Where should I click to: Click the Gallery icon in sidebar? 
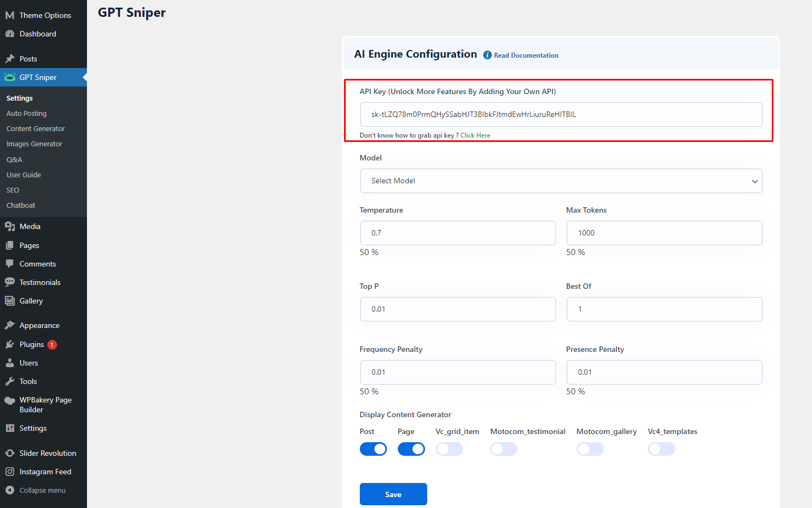pos(10,301)
